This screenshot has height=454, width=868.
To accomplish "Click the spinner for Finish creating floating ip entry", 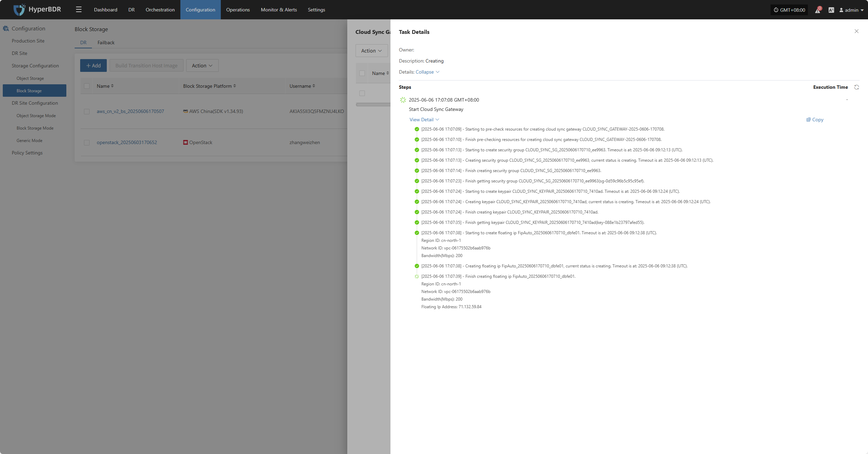I will pos(417,276).
